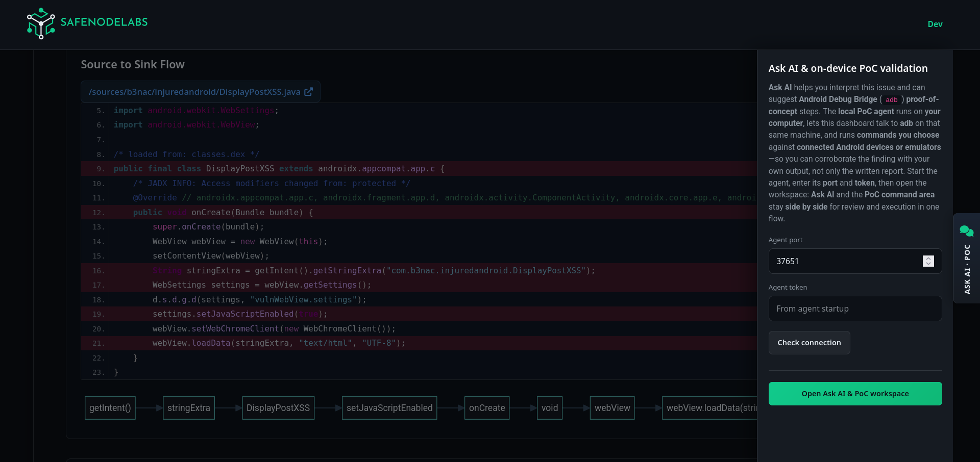Select the webView flow node
This screenshot has height=462, width=980.
point(612,408)
